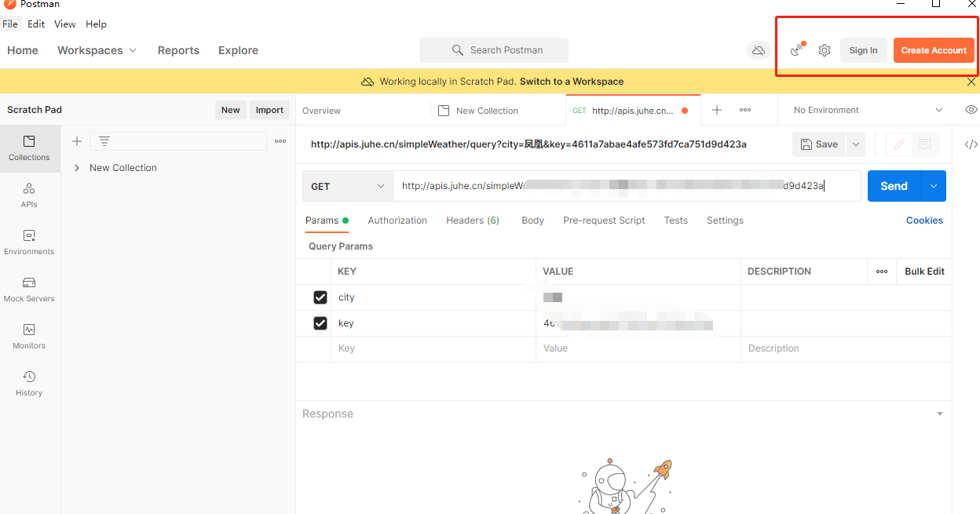Switch to the Authorization tab

[397, 221]
